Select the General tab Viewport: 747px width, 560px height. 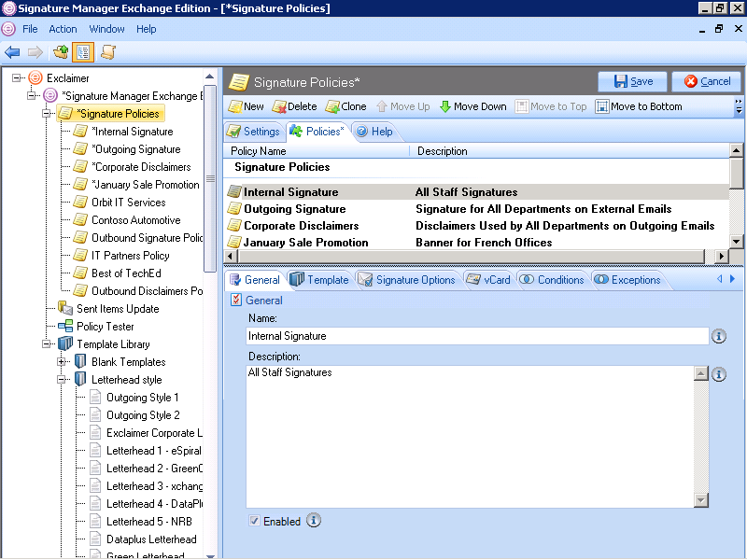[x=255, y=280]
